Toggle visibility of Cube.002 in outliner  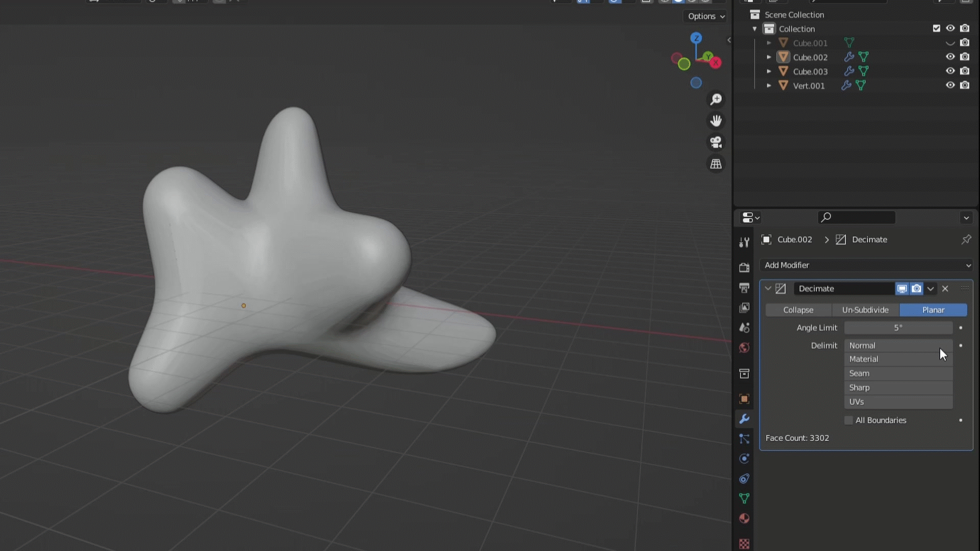(x=950, y=57)
